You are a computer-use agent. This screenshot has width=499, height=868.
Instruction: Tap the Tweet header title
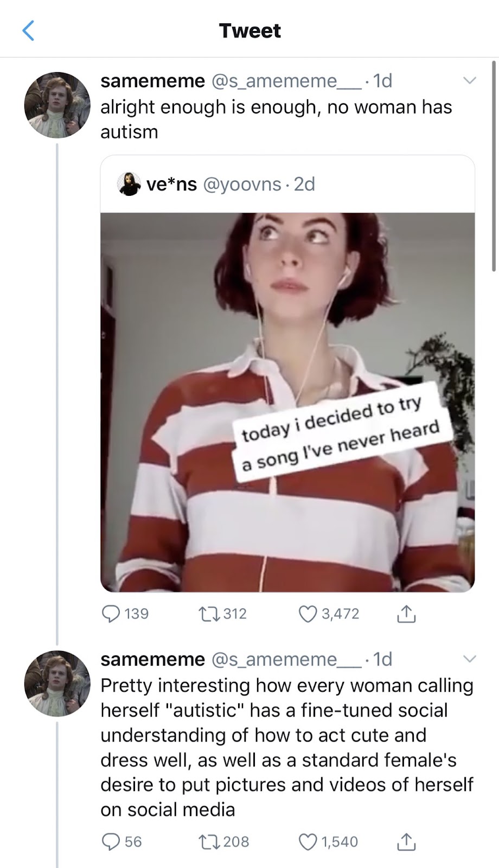tap(250, 30)
